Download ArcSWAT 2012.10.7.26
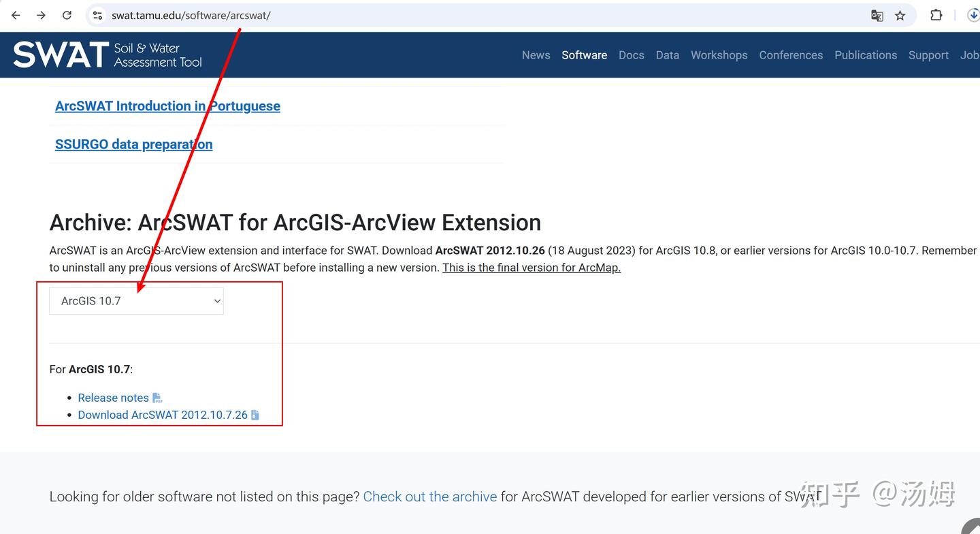 click(163, 414)
